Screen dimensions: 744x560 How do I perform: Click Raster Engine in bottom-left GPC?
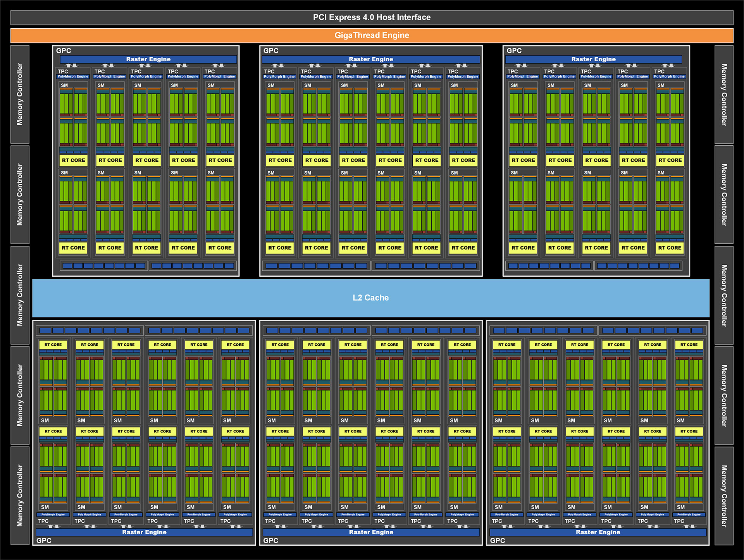[x=144, y=532]
